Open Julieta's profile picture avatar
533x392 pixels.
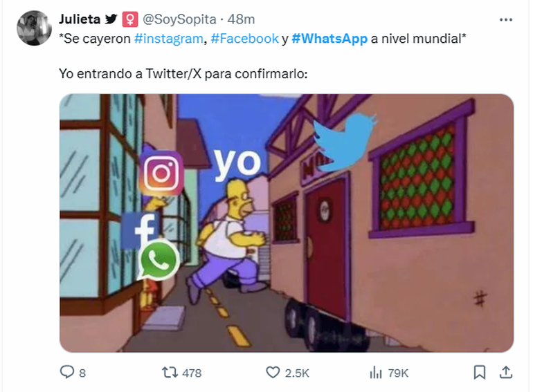tap(34, 28)
